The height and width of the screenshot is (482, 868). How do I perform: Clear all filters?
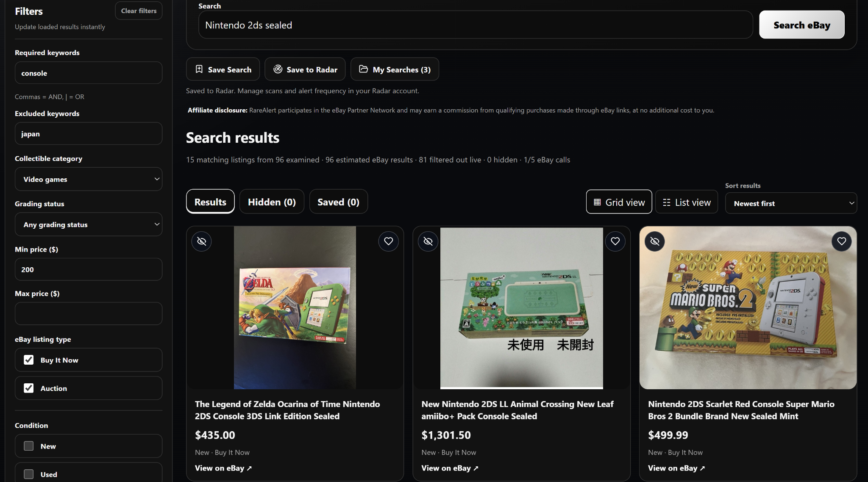pos(139,11)
